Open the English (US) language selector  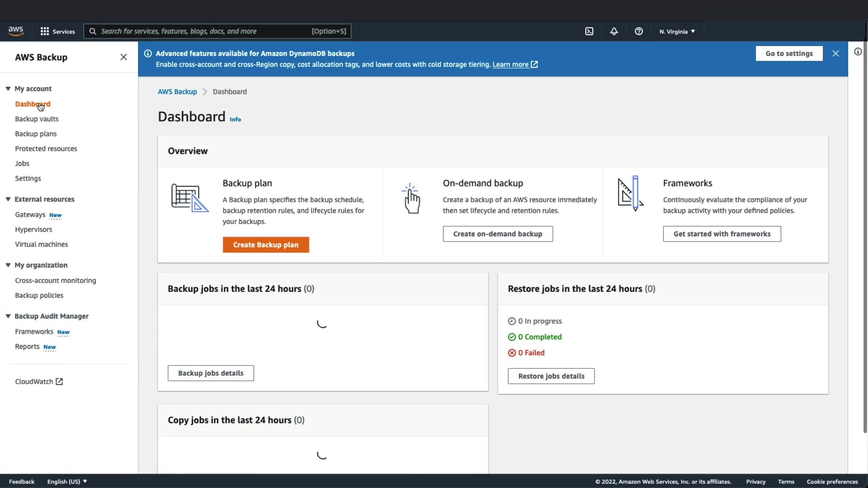click(67, 482)
